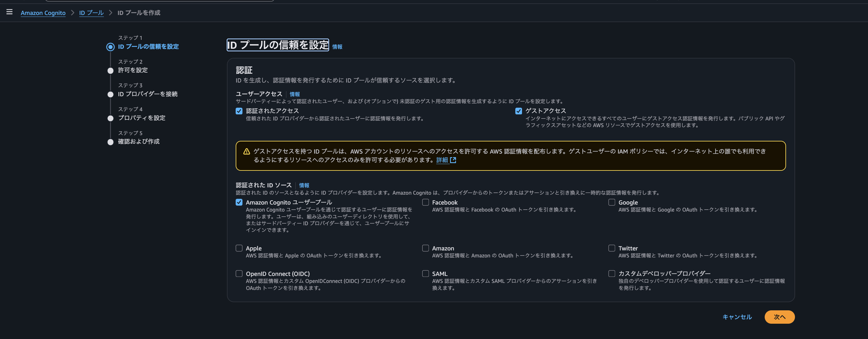Click the キャンセル button
Viewport: 868px width, 339px height.
point(737,317)
